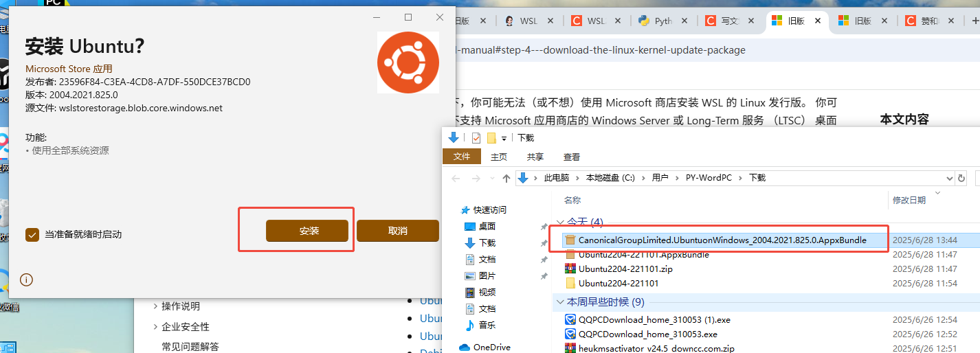Click 常见问题解答 in the webpage sidebar
980x353 pixels.
[x=190, y=347]
